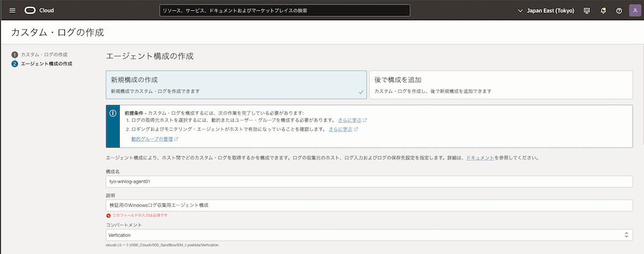Click the blue info icon in prerequisites box
644x254 pixels.
click(x=113, y=113)
